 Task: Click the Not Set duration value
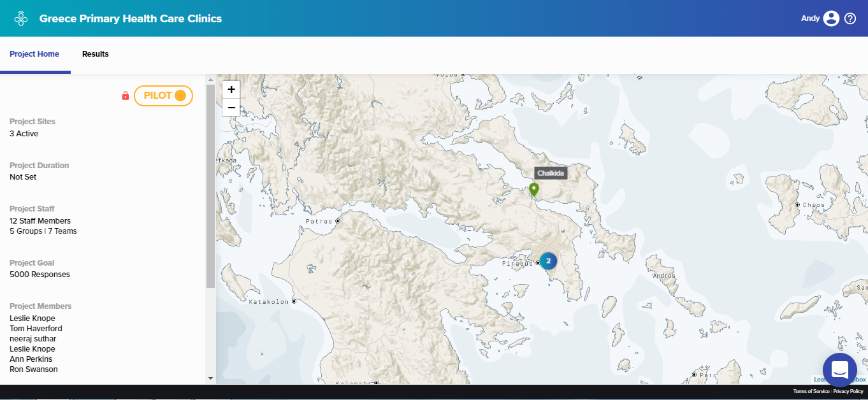click(x=23, y=177)
